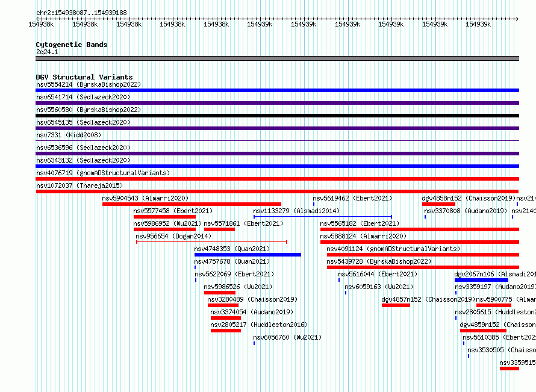Open nsv5888124 (Almarri2020) label
The width and height of the screenshot is (536, 392).
point(363,236)
